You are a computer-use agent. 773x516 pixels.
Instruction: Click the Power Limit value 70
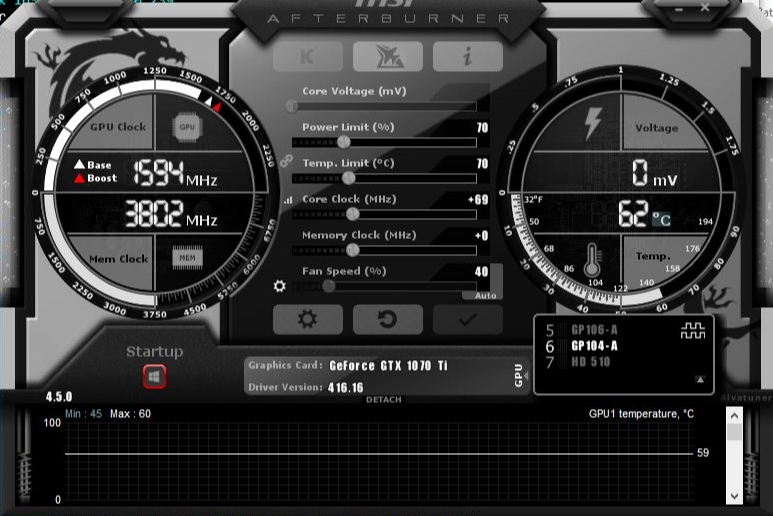click(x=482, y=128)
